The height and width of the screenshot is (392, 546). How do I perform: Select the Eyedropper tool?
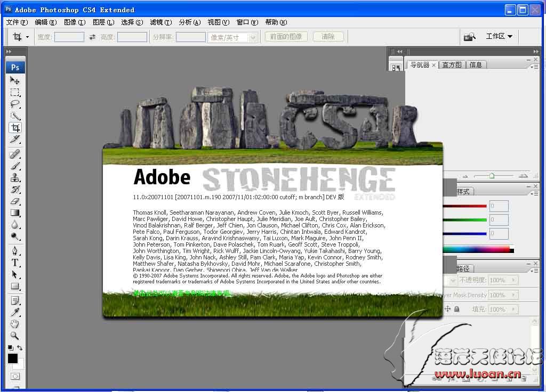coord(14,312)
